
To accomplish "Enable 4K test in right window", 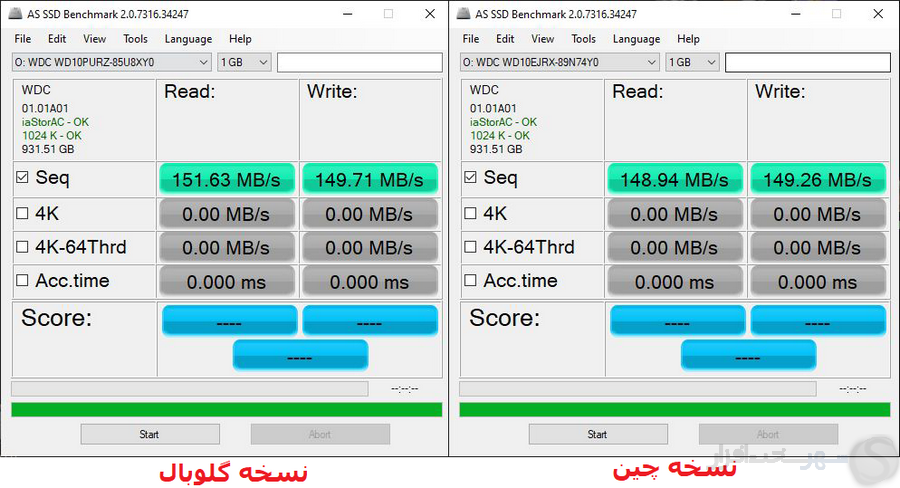I will pyautogui.click(x=470, y=214).
